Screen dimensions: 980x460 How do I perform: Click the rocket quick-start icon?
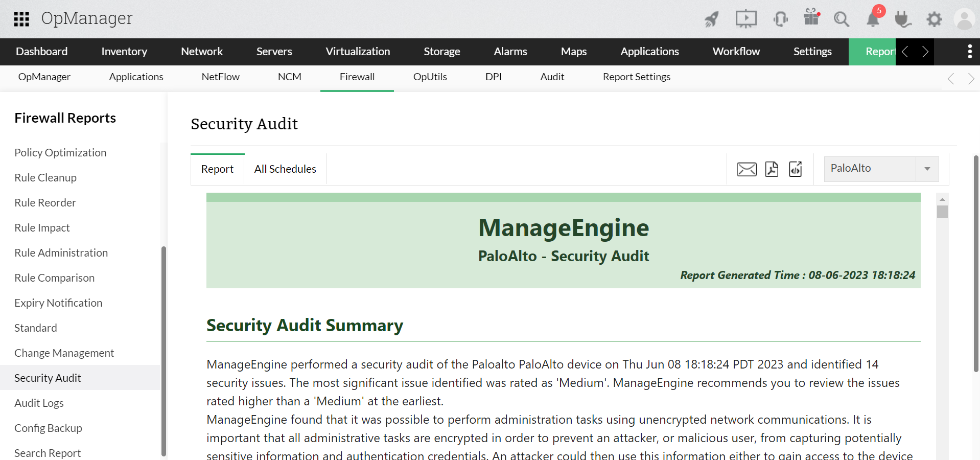coord(712,19)
